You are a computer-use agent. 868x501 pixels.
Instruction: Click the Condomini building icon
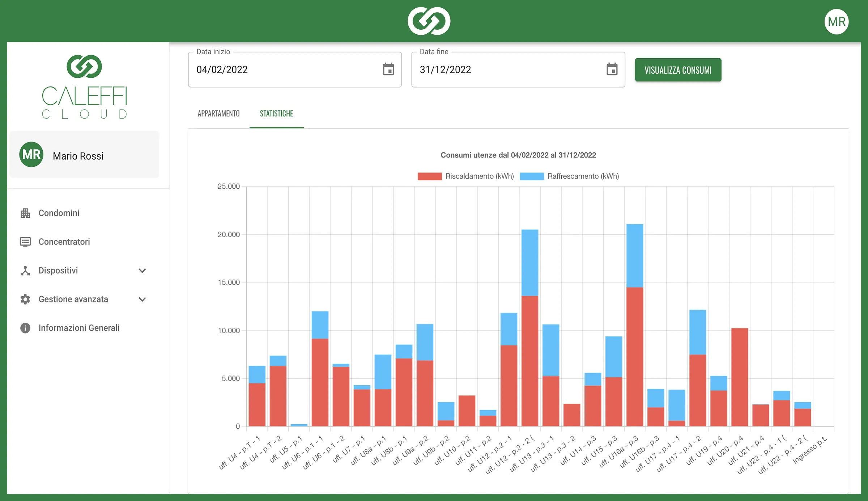[x=25, y=213]
